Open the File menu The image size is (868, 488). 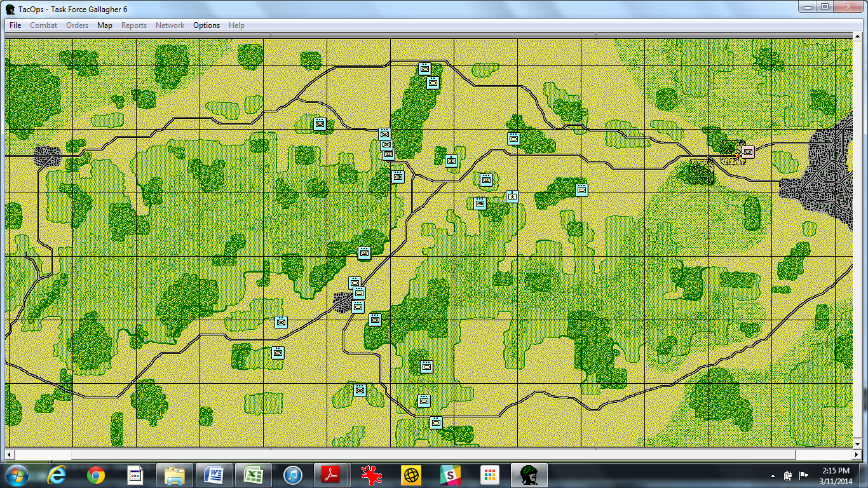[x=15, y=25]
